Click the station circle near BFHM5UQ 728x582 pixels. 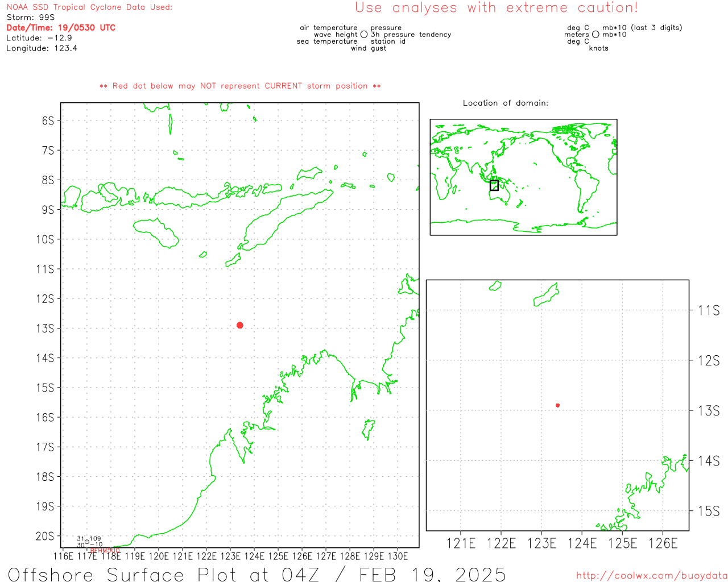[x=87, y=542]
